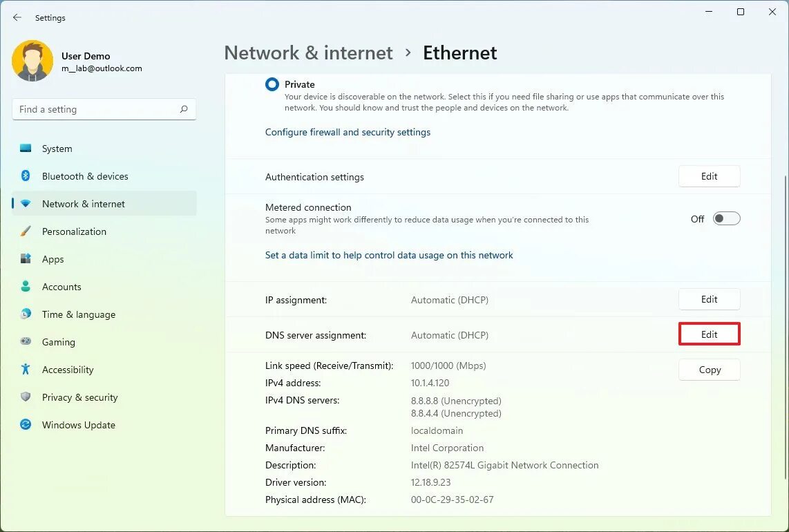Click the Accessibility figure icon
Viewport: 789px width, 532px height.
click(26, 370)
